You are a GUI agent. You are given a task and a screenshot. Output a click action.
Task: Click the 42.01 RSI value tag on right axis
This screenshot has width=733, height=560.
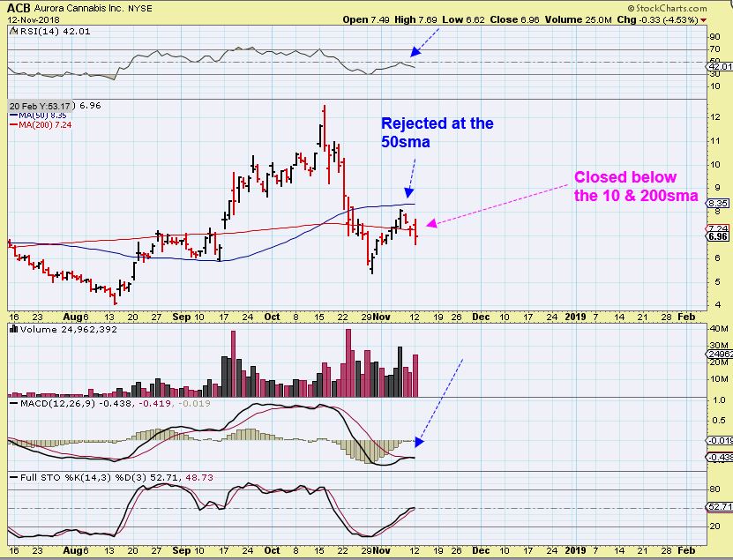tap(721, 67)
